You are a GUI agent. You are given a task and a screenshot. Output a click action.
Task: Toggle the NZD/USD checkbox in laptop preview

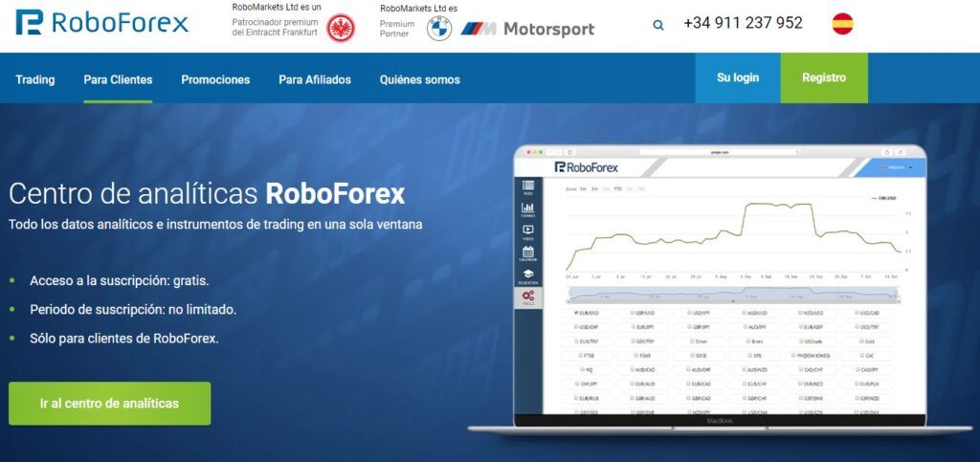click(802, 313)
